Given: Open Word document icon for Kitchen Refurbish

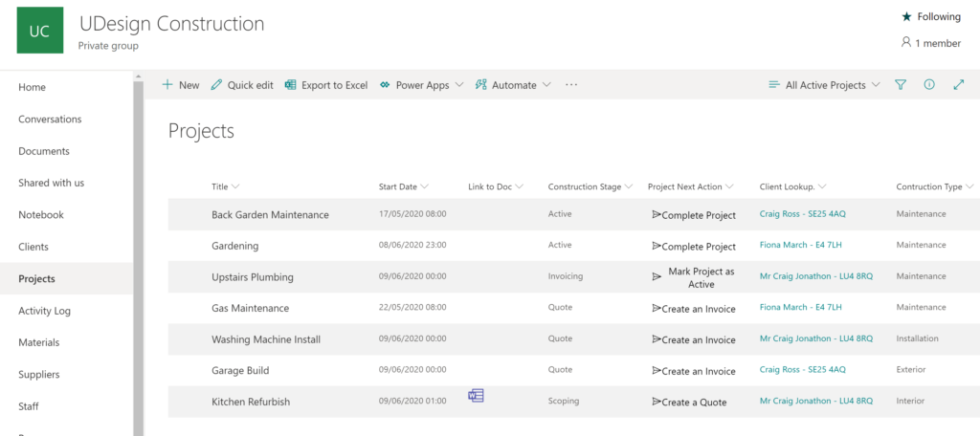Looking at the screenshot, I should tap(476, 396).
